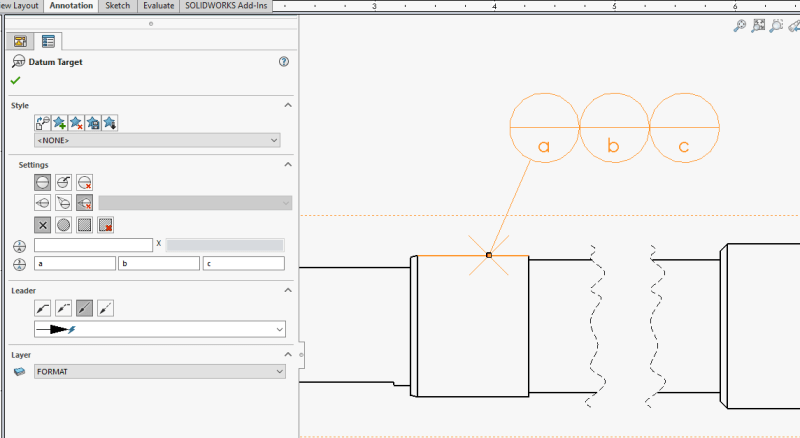Click the datum reference label icon

[19, 264]
